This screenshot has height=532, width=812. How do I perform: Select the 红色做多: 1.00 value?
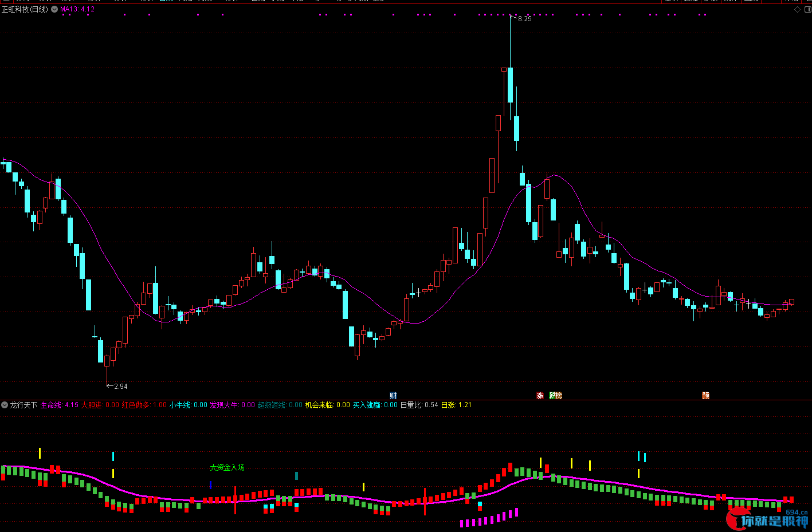144,405
